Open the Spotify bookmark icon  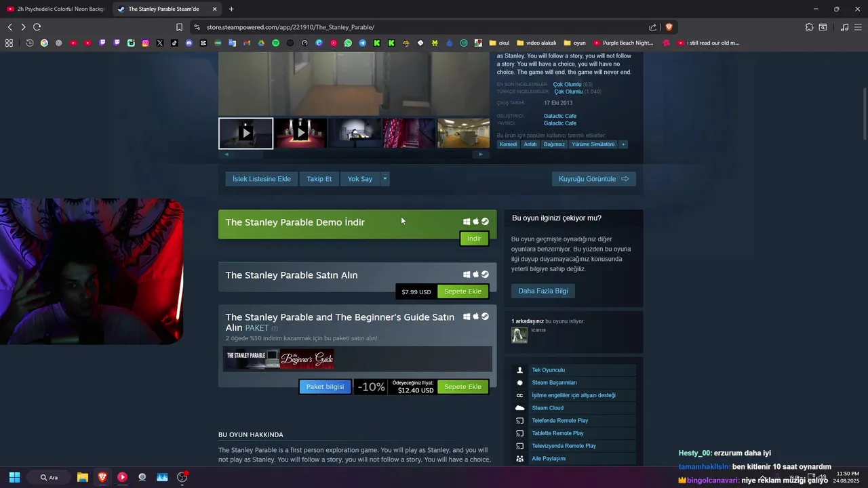point(275,43)
